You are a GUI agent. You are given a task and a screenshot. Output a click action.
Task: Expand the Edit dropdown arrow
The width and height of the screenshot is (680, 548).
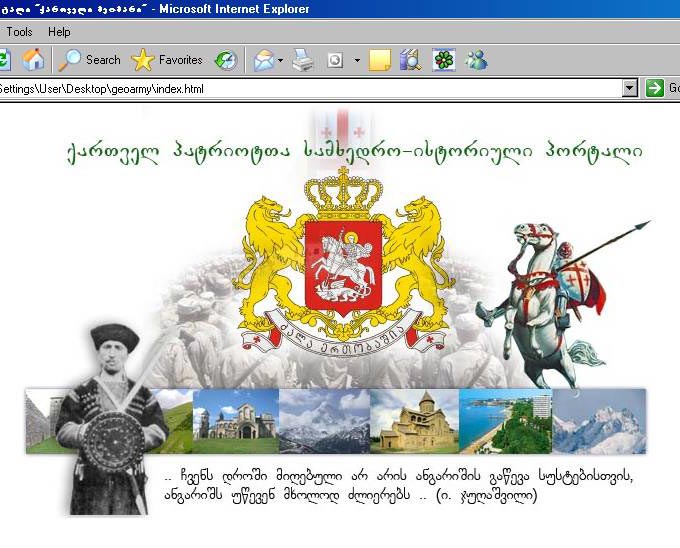(357, 60)
